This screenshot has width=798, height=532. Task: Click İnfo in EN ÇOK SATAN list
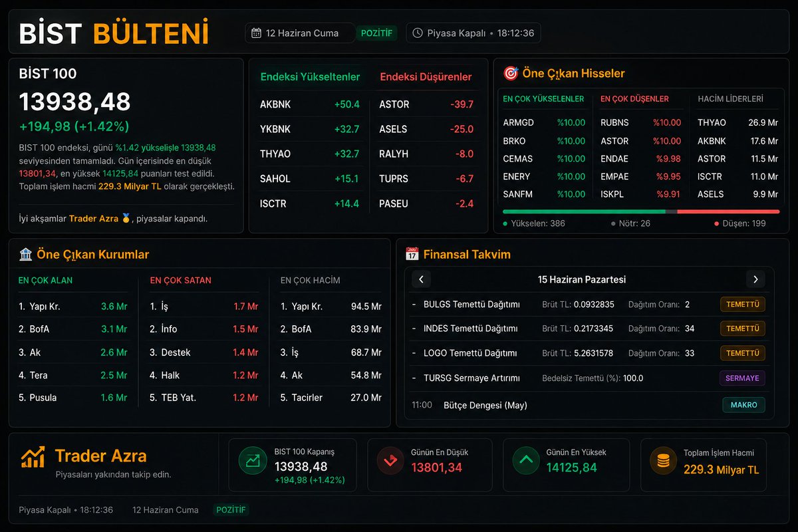click(x=169, y=329)
